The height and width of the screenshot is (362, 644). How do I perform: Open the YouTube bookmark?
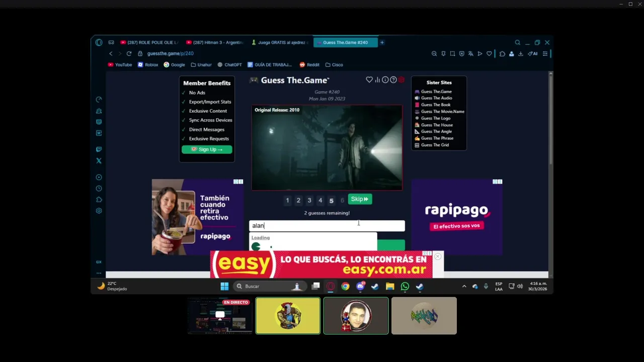120,65
